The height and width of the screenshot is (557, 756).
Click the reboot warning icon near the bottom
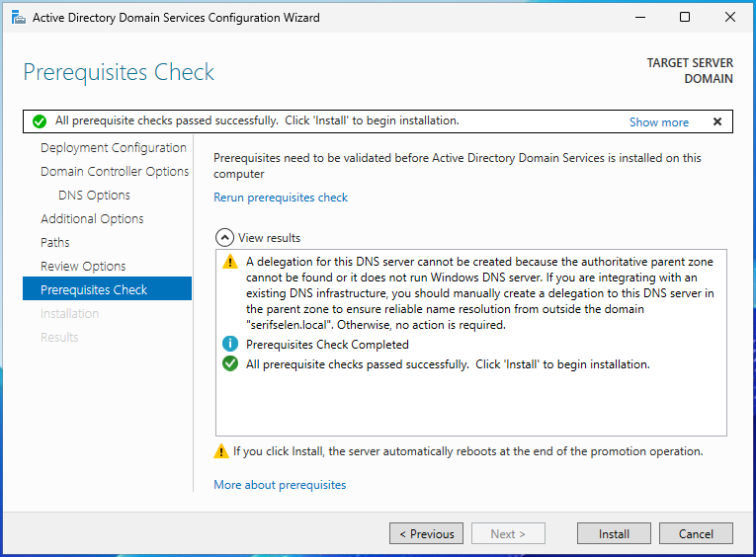(x=221, y=451)
